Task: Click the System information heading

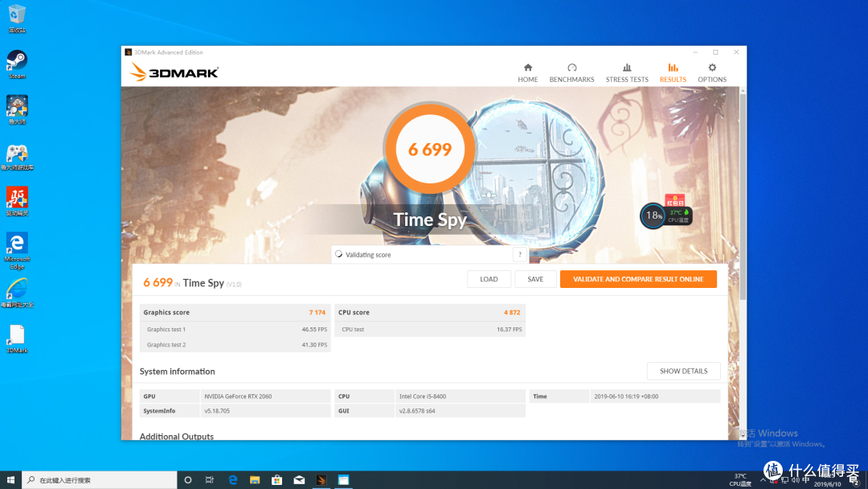Action: coord(177,372)
